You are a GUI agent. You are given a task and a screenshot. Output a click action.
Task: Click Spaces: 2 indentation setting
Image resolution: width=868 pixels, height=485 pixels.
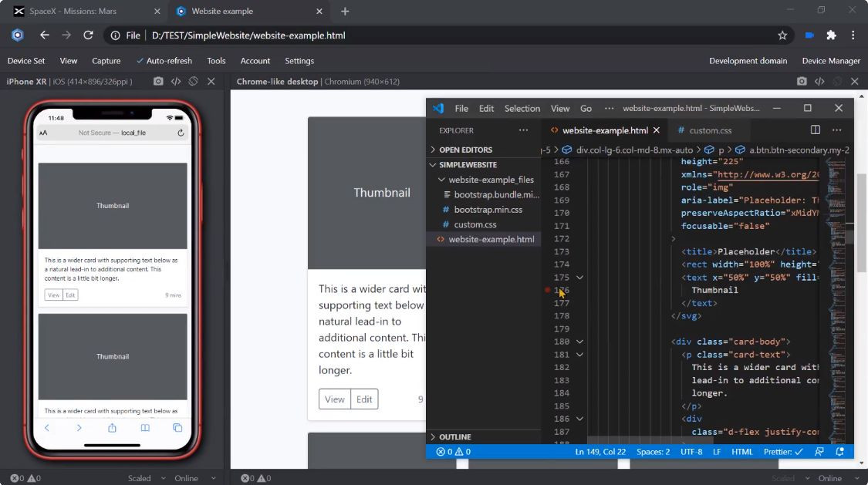click(653, 452)
